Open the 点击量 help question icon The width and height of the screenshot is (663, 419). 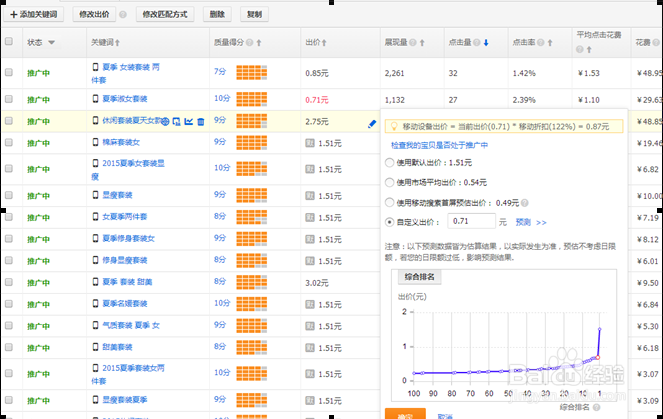point(477,42)
